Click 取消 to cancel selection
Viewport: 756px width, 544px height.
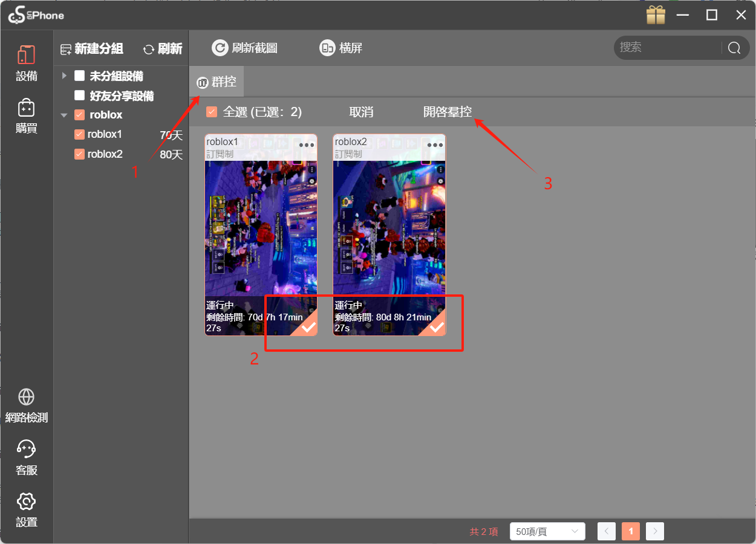click(x=361, y=112)
